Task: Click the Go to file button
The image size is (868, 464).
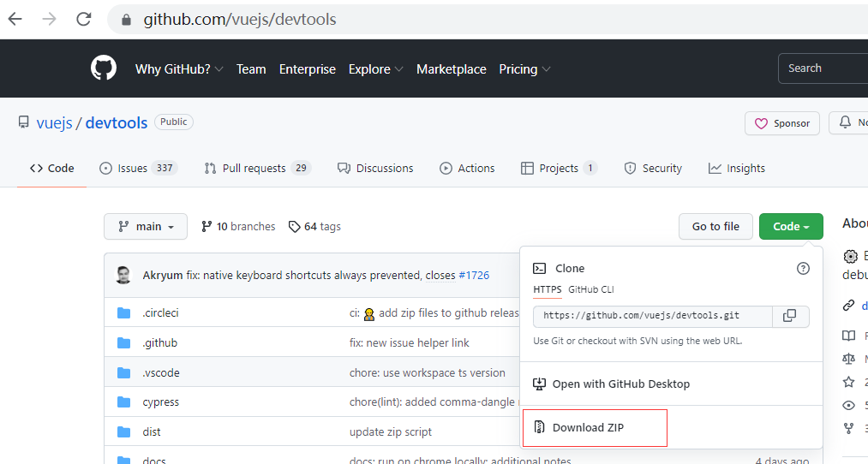Action: 715,227
